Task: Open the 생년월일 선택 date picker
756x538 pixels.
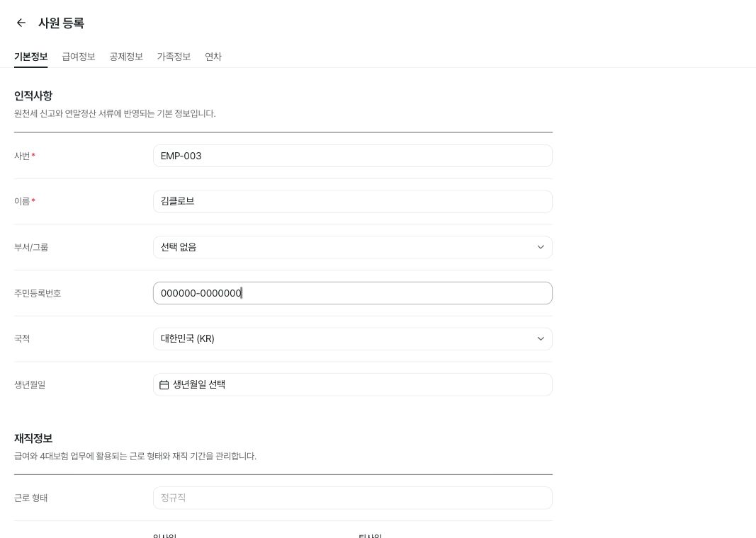Action: coord(352,385)
